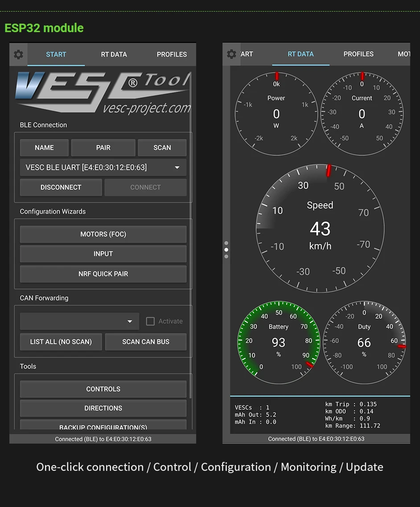Start NRF QUICK PAIR

(103, 274)
